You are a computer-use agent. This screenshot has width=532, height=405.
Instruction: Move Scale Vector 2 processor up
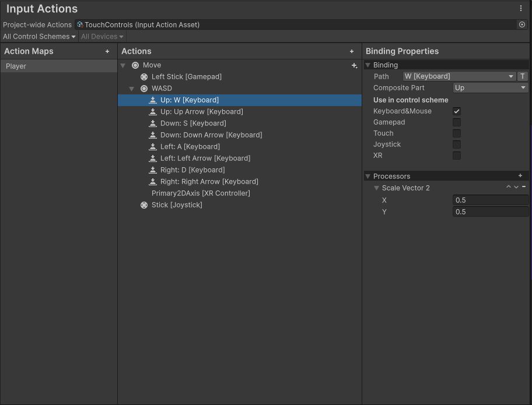pos(509,187)
